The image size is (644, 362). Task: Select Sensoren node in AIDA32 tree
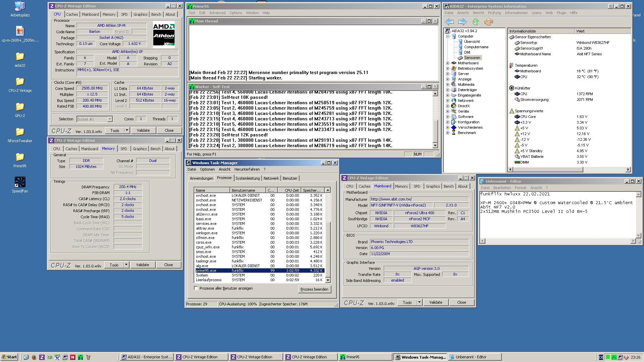click(472, 58)
